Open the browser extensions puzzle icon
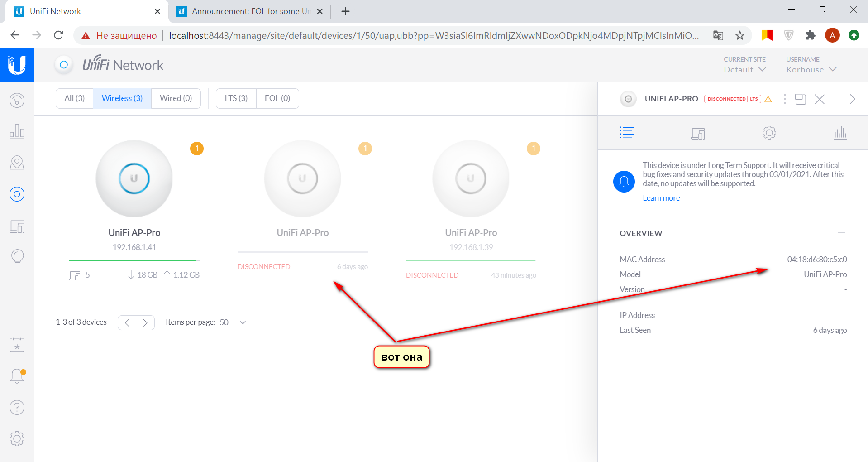 coord(810,35)
